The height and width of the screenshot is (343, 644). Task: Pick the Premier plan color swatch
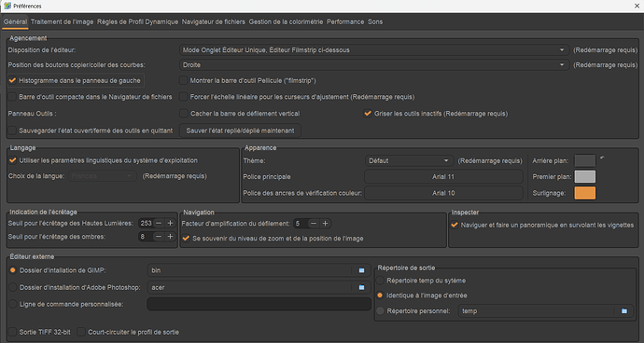[585, 176]
